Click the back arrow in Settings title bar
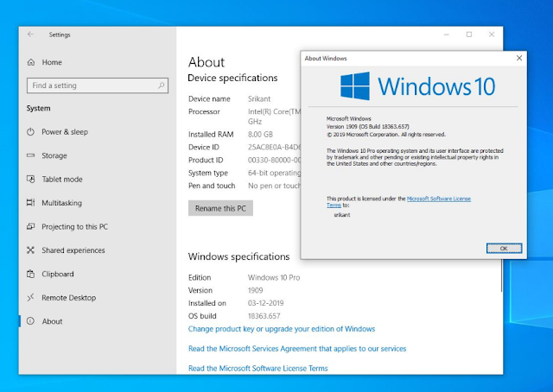553x392 pixels. click(31, 35)
